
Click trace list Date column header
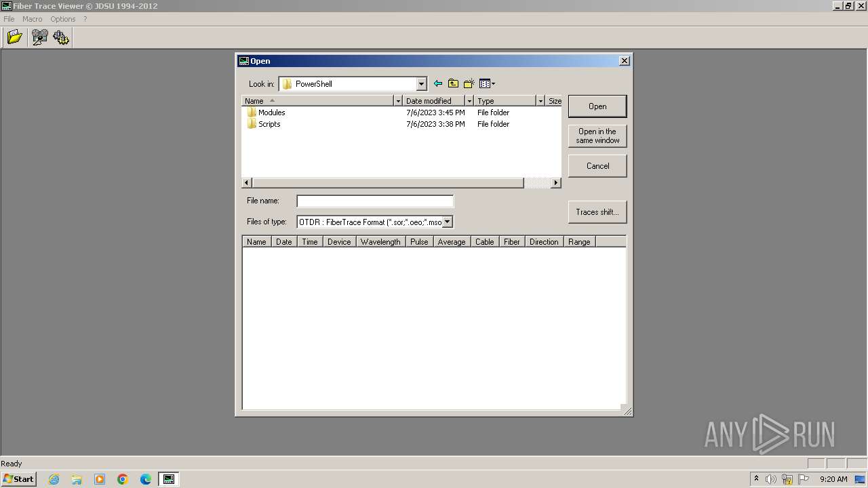[x=284, y=242]
